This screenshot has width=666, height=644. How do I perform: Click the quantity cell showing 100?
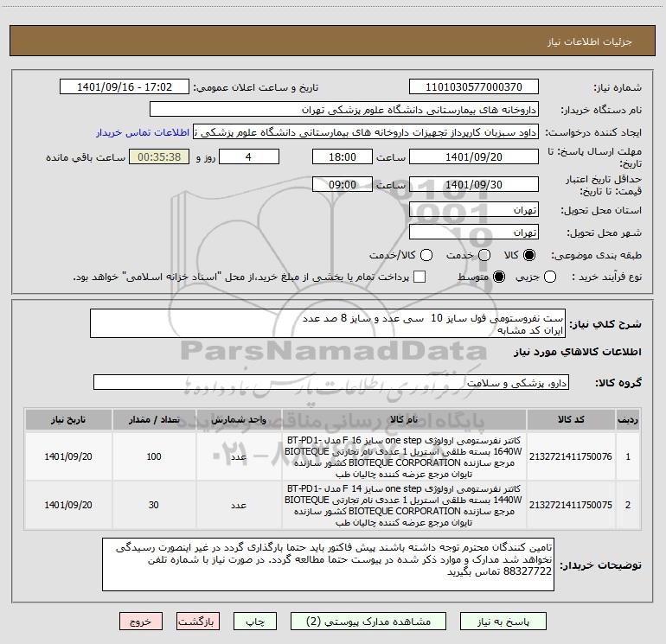(x=154, y=456)
